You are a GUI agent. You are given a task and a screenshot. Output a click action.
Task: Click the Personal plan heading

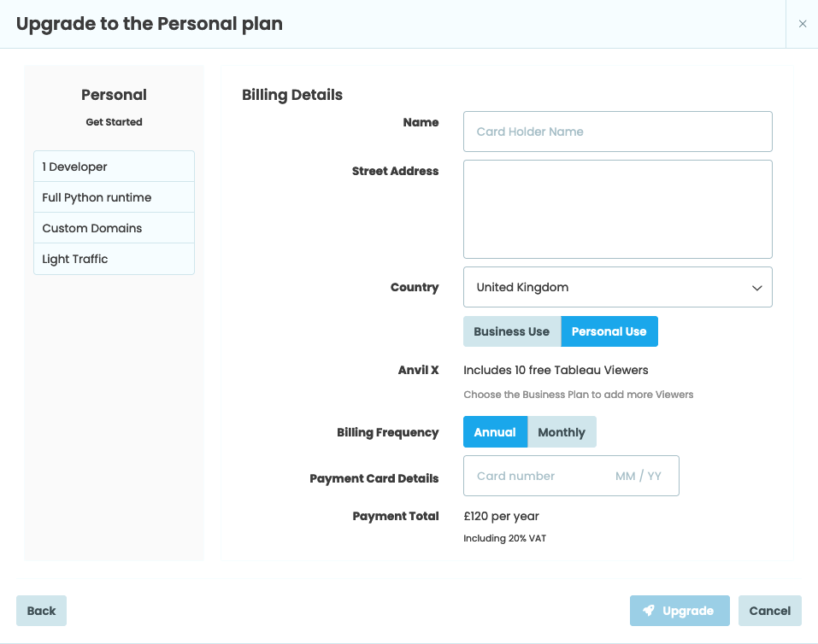(x=114, y=95)
